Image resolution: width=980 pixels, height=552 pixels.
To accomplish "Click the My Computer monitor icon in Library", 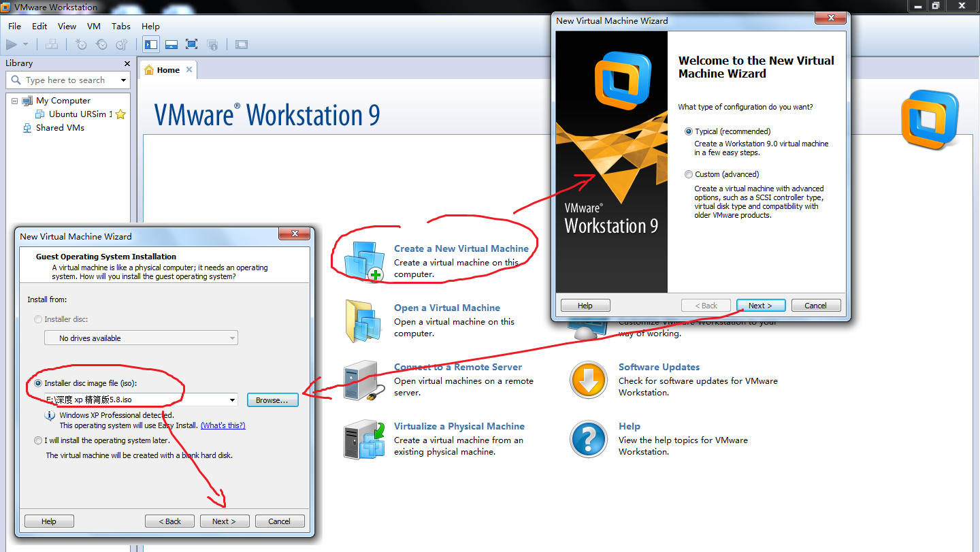I will click(x=27, y=101).
